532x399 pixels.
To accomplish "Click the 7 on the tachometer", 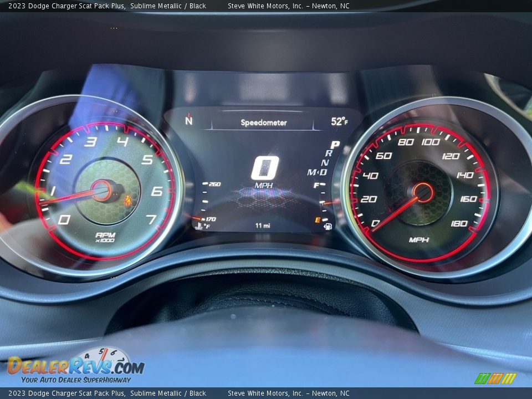I will 152,219.
